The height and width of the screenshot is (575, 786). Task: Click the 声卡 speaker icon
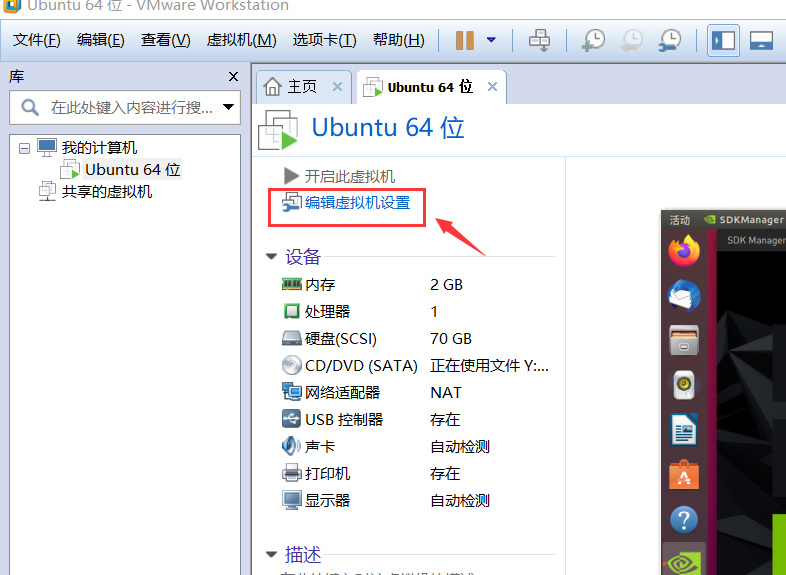point(291,446)
